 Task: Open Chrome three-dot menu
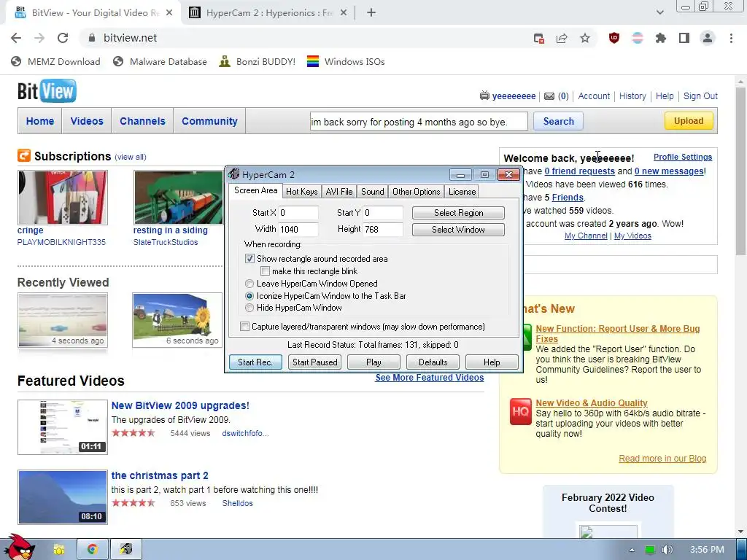pyautogui.click(x=731, y=38)
